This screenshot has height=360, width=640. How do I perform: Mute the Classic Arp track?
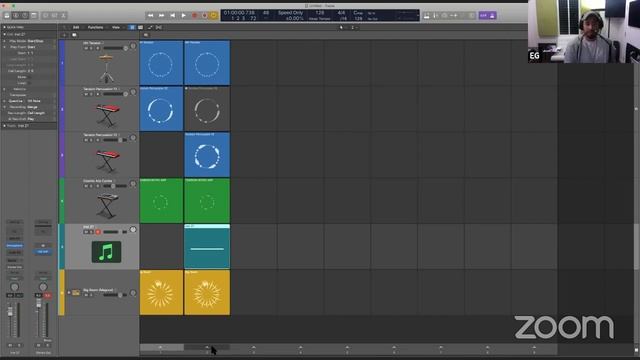(86, 186)
